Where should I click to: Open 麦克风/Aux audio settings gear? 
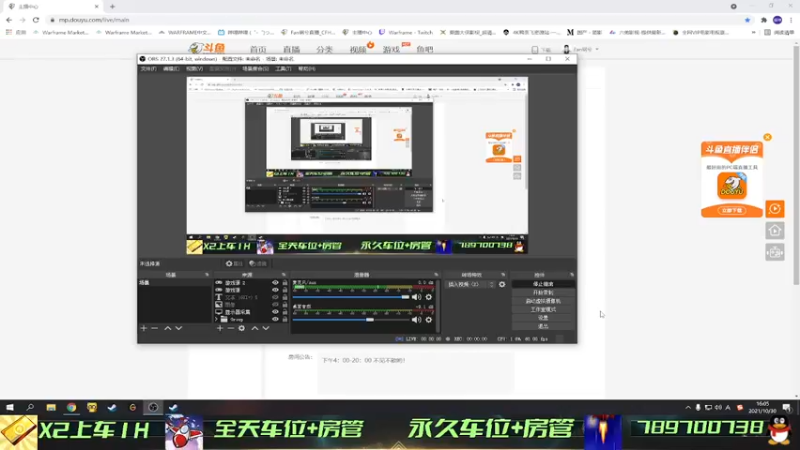coord(429,297)
